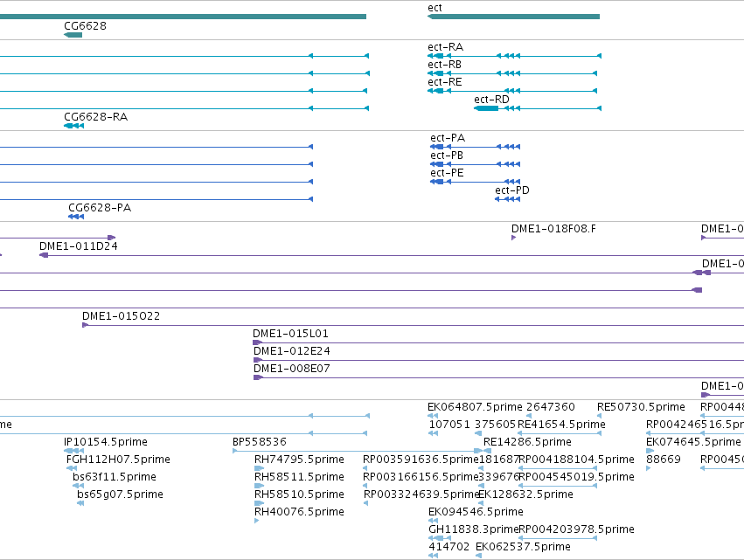
Task: Select the ect-RE transcript label
Action: (445, 82)
